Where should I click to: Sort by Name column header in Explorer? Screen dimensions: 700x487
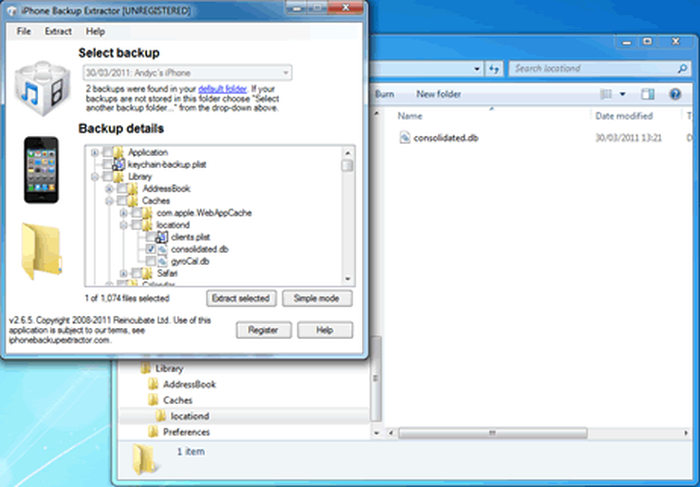coord(410,116)
